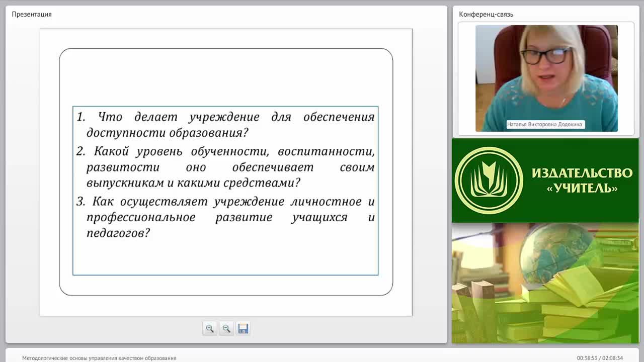Click the elapsed time 00:38:53 / 02:08:34

coord(600,358)
